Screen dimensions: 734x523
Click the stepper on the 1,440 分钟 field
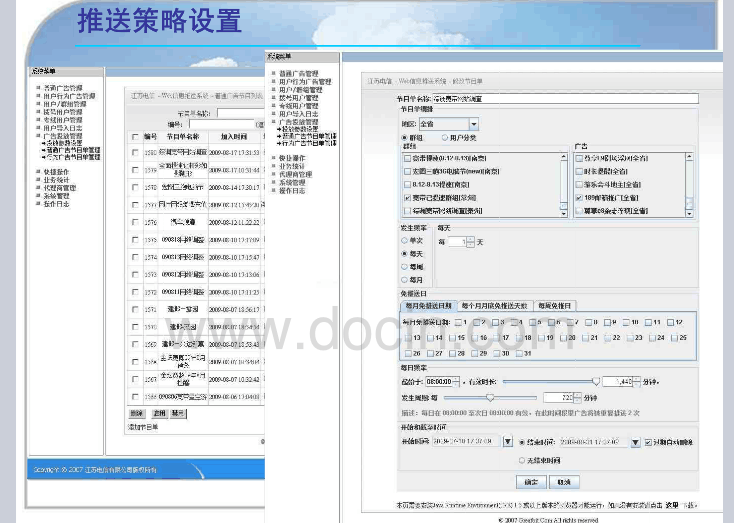click(637, 382)
